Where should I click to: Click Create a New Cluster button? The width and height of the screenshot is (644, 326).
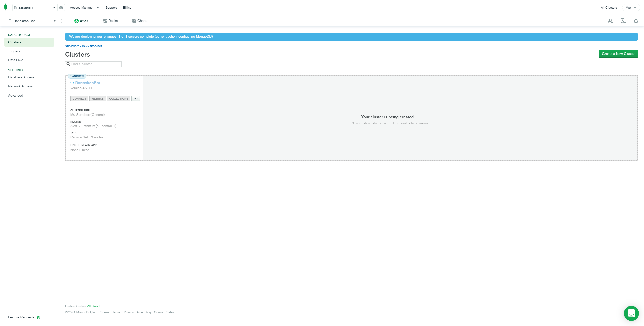click(x=618, y=54)
